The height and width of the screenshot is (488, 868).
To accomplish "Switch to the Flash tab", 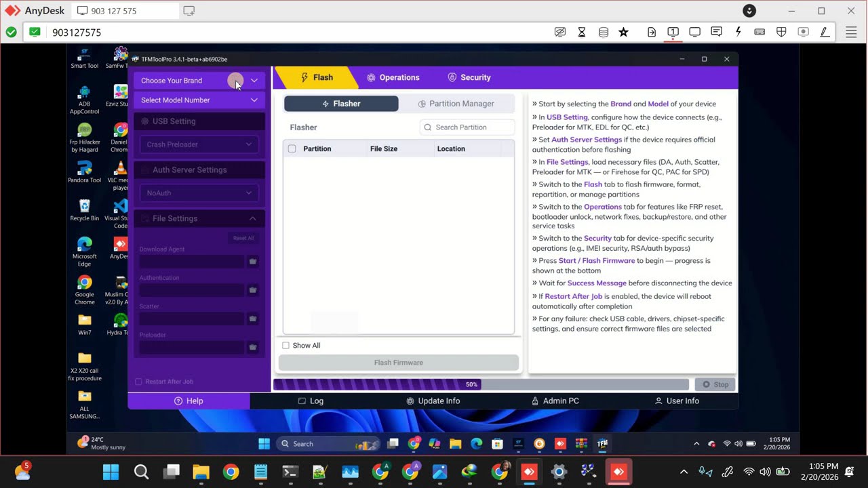I will click(x=317, y=77).
